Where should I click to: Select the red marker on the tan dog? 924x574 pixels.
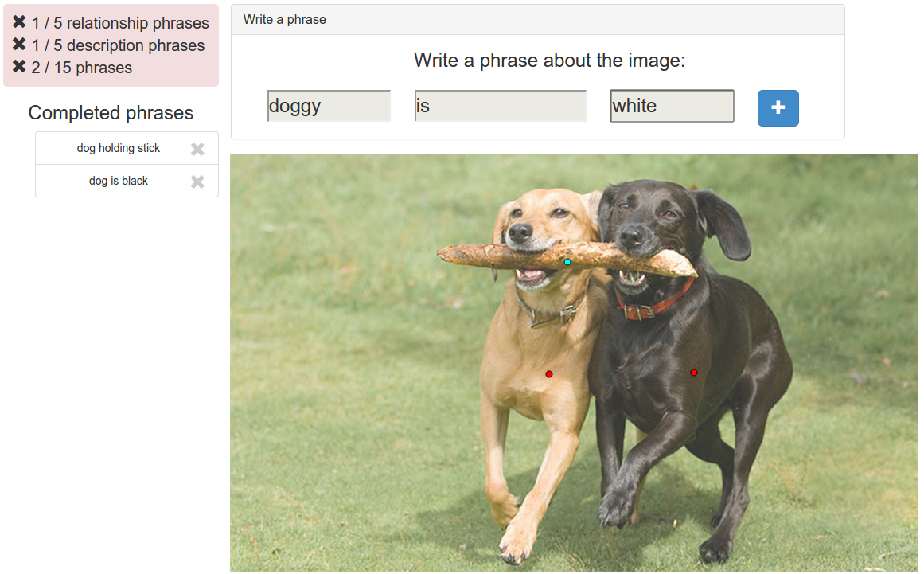point(549,374)
